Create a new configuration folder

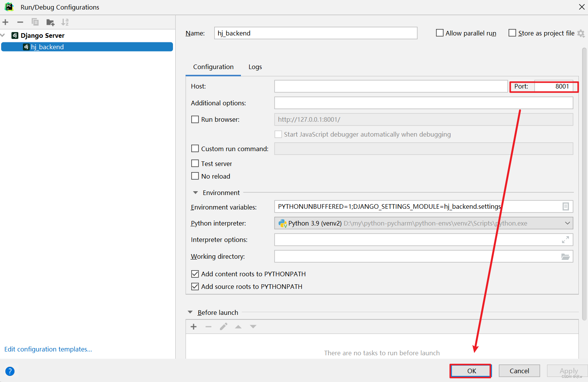point(50,23)
